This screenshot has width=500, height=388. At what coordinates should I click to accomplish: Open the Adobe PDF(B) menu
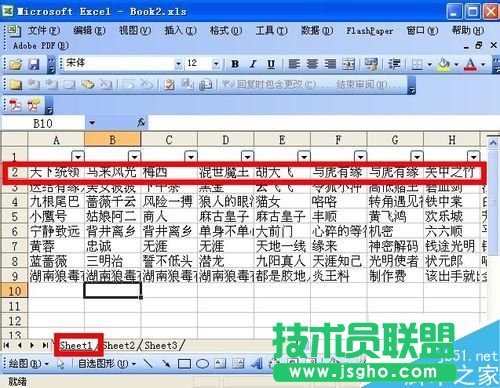41,45
